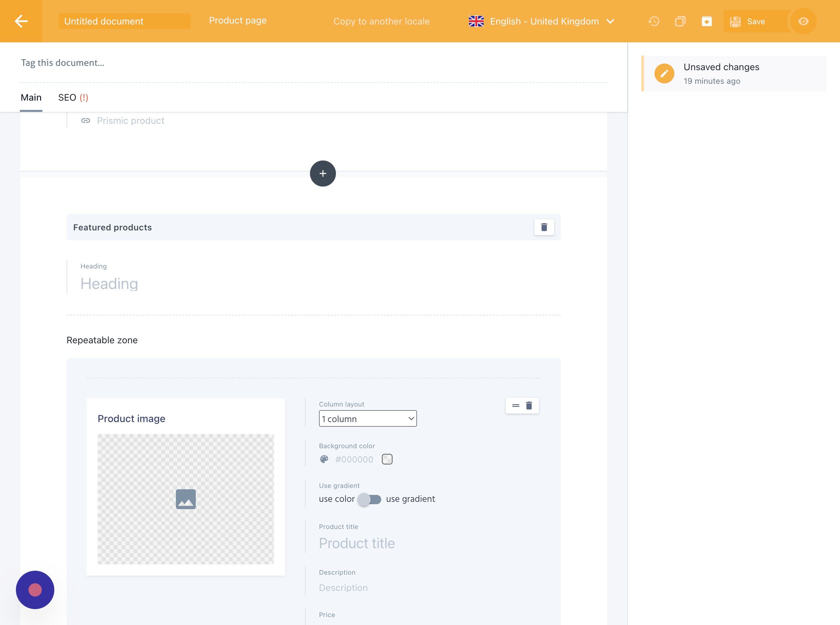840x625 pixels.
Task: Switch to the SEO tab
Action: coord(73,98)
